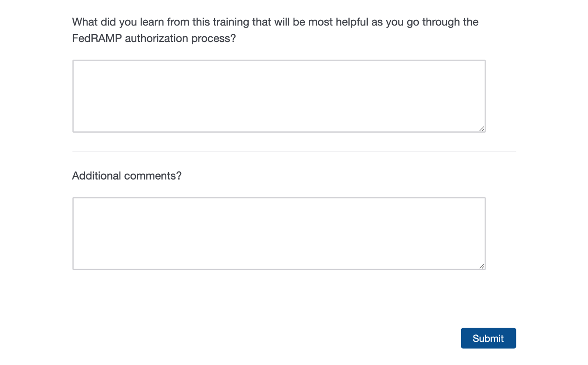Select the word "FedRAMP" in the question
This screenshot has height=365, width=588.
click(x=97, y=38)
